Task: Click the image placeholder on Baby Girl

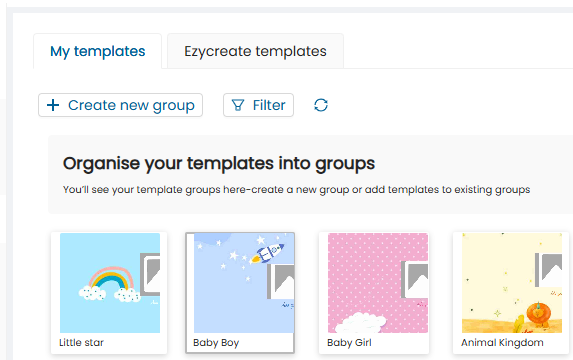Action: click(414, 279)
